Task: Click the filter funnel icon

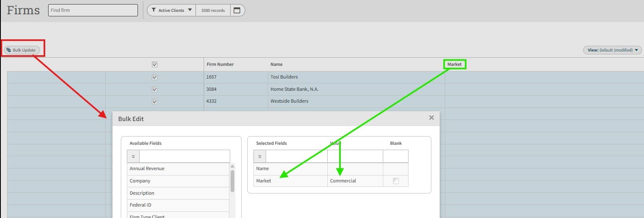Action: click(x=153, y=10)
